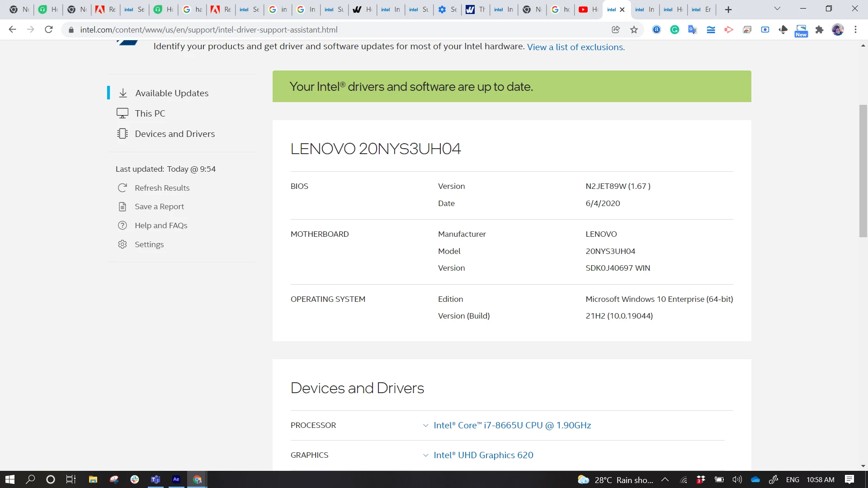Expand the Intel Core i7-8665U processor entry
868x488 pixels.
512,425
